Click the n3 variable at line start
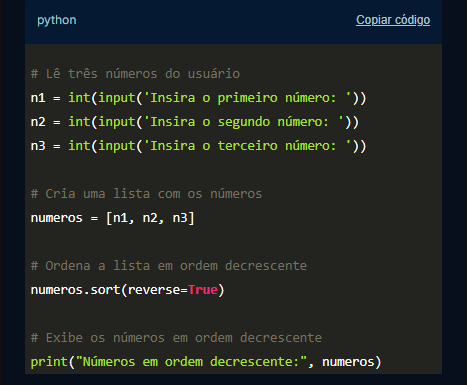467x385 pixels. coord(38,146)
